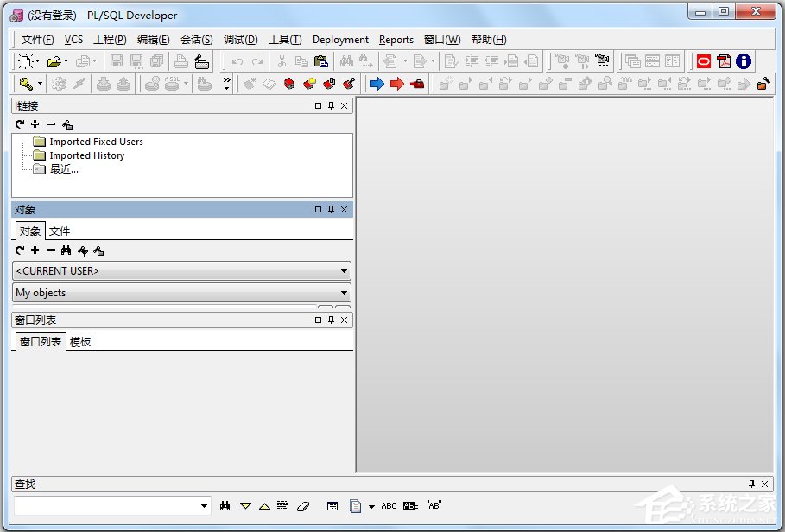Toggle the pin on the 对象 panel

coord(329,209)
